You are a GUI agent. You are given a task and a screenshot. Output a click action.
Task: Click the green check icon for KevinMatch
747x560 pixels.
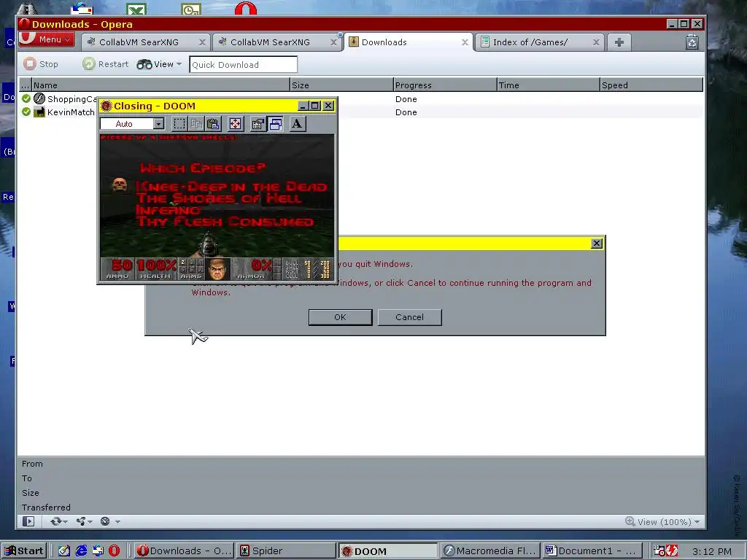(26, 112)
